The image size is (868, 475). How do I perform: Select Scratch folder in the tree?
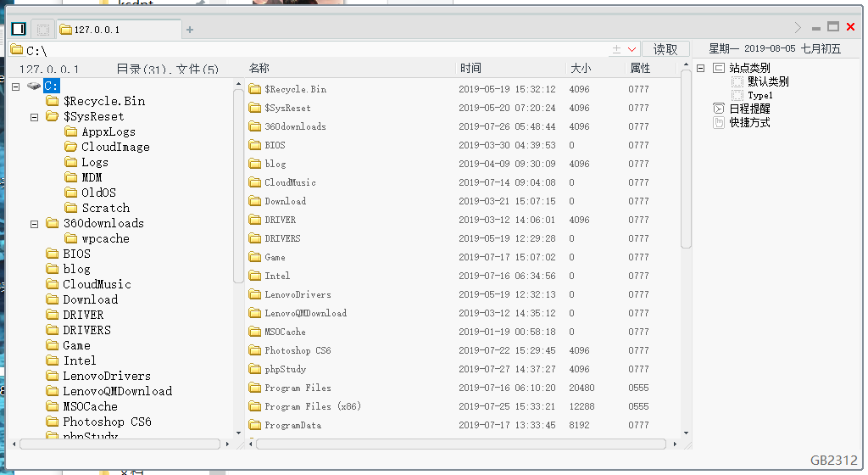coord(106,208)
